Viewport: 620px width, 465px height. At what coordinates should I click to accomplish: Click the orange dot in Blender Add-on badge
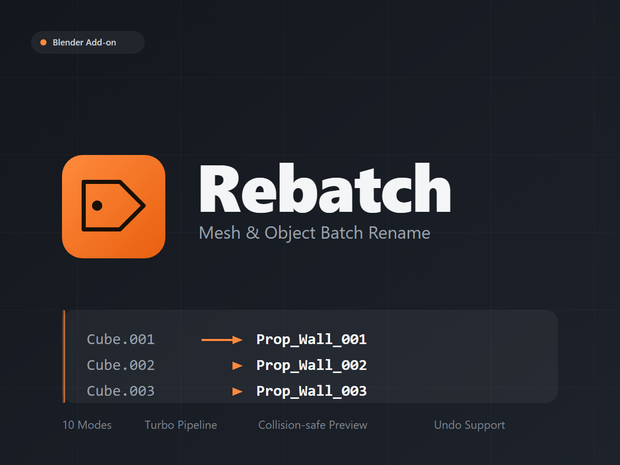pyautogui.click(x=43, y=42)
